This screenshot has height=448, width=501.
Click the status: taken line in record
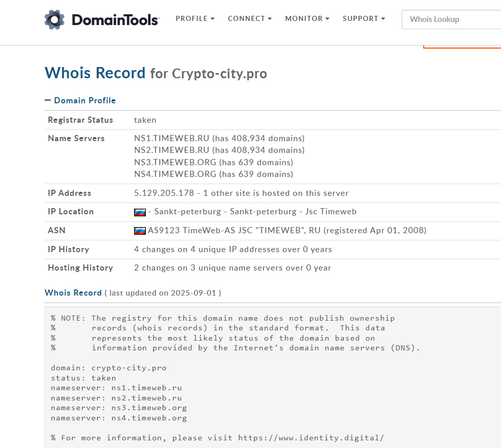[x=83, y=378]
